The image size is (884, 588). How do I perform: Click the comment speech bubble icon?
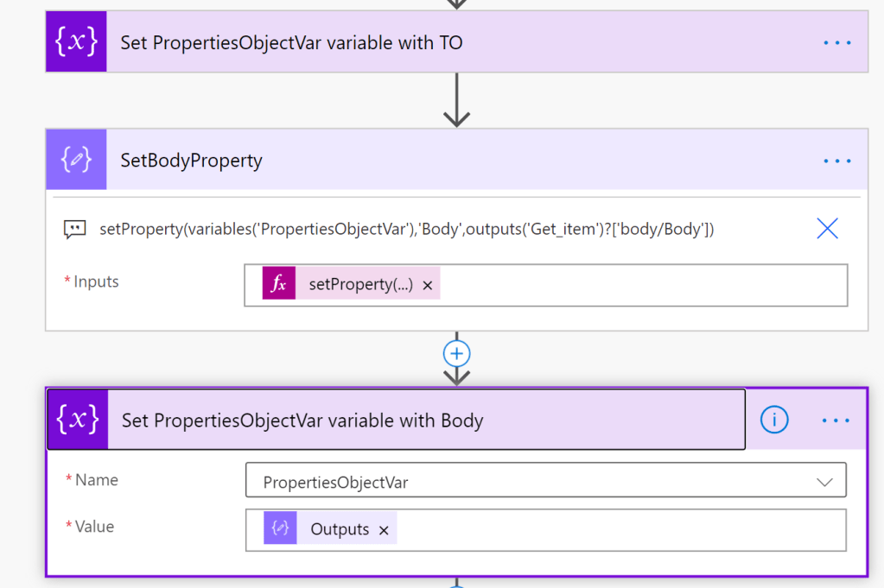(75, 229)
